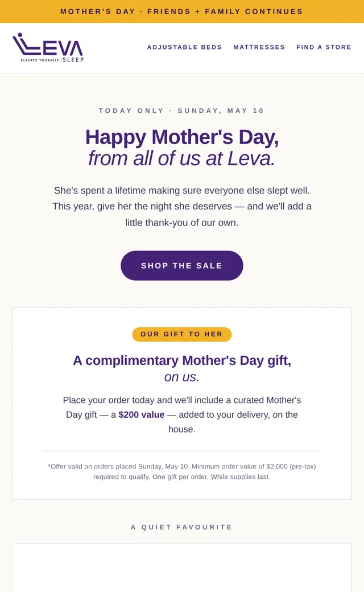Click the 'A complimentary Mother's Day gift,' heading

182,360
